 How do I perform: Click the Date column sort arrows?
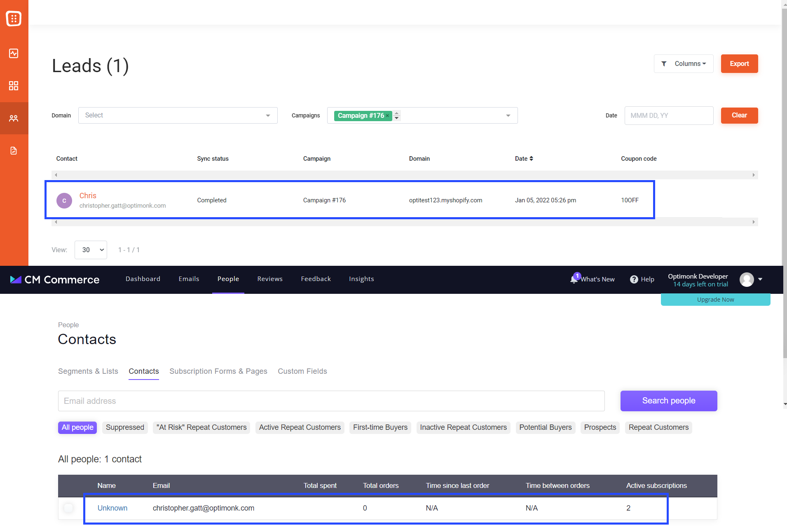(532, 159)
